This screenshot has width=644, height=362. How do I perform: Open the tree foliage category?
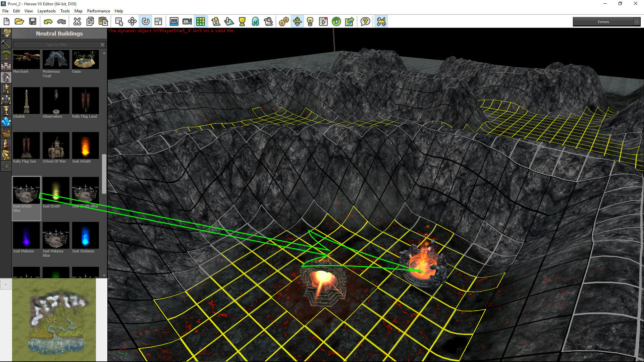pyautogui.click(x=6, y=55)
